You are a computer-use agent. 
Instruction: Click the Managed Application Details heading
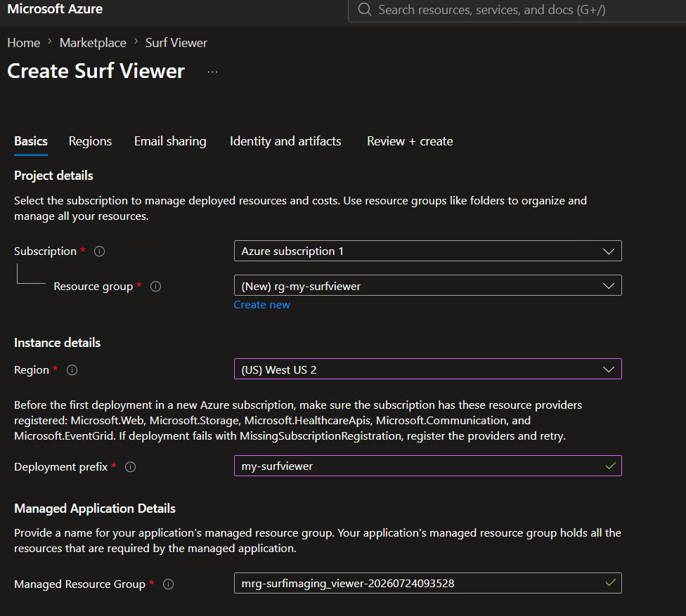tap(95, 509)
